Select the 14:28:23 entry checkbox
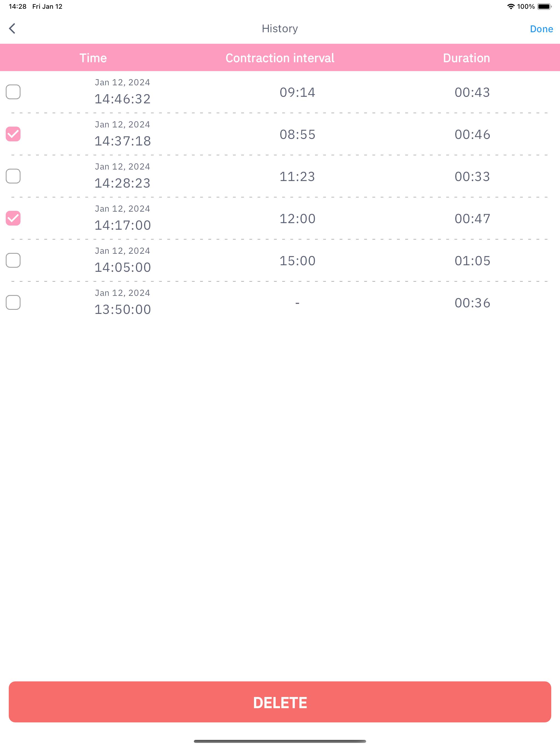This screenshot has height=747, width=560. 13,176
